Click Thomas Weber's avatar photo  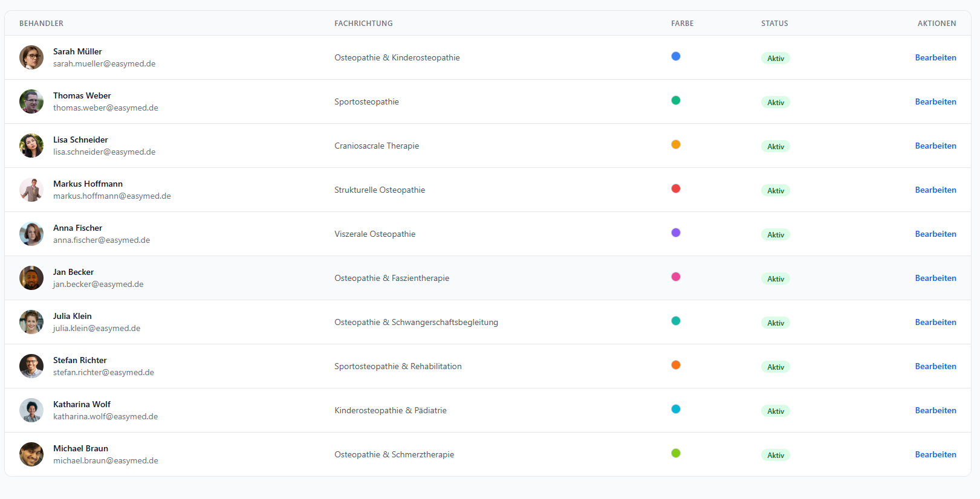coord(31,101)
